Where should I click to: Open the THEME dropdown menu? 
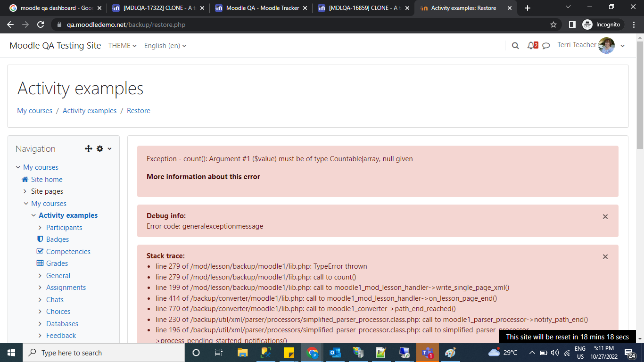coord(123,46)
